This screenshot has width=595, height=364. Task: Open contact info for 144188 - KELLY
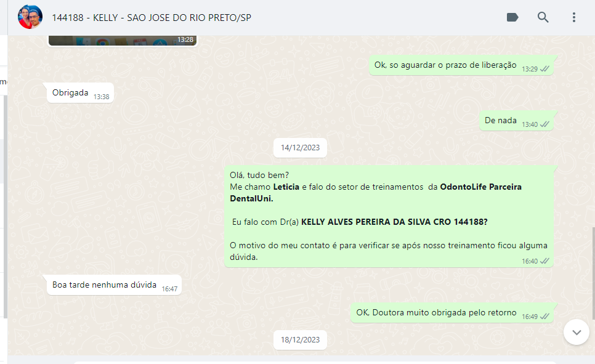click(x=152, y=18)
